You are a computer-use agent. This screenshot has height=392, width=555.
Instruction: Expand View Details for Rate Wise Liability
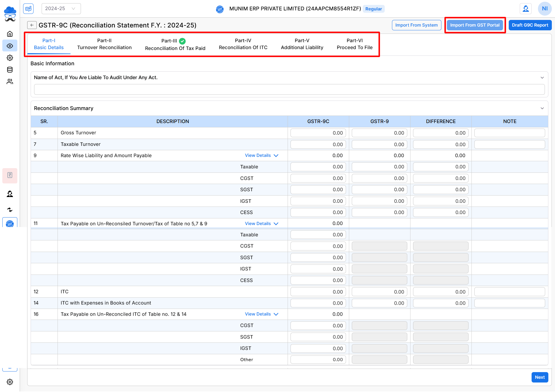(261, 155)
